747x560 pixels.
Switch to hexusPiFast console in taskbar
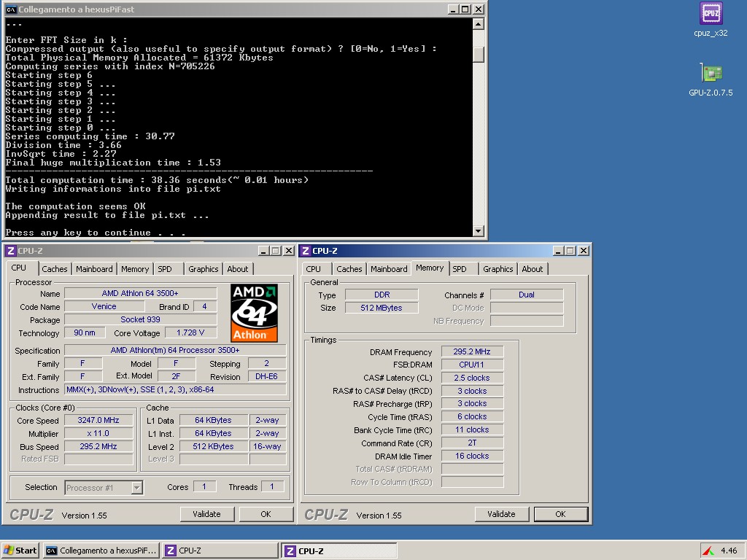click(x=101, y=551)
